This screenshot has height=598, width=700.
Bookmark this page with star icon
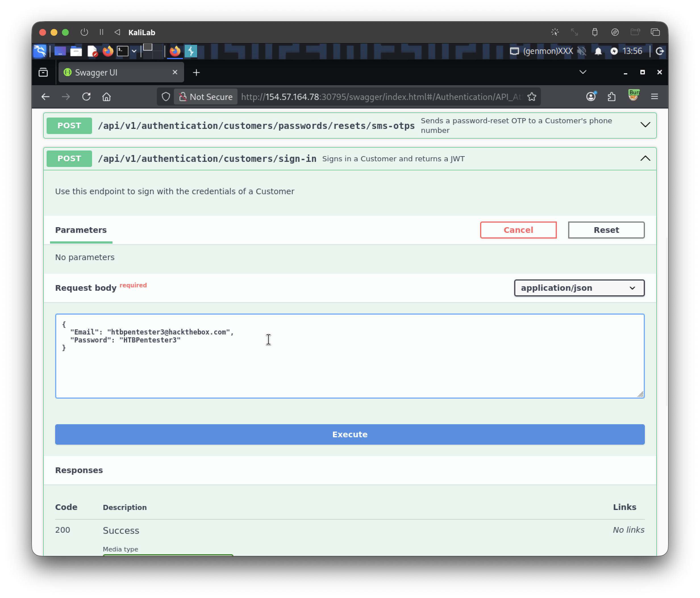click(x=532, y=97)
